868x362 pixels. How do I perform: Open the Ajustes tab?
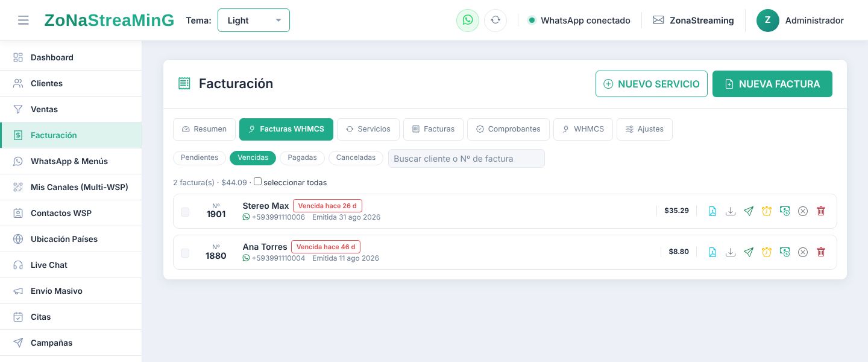click(644, 129)
